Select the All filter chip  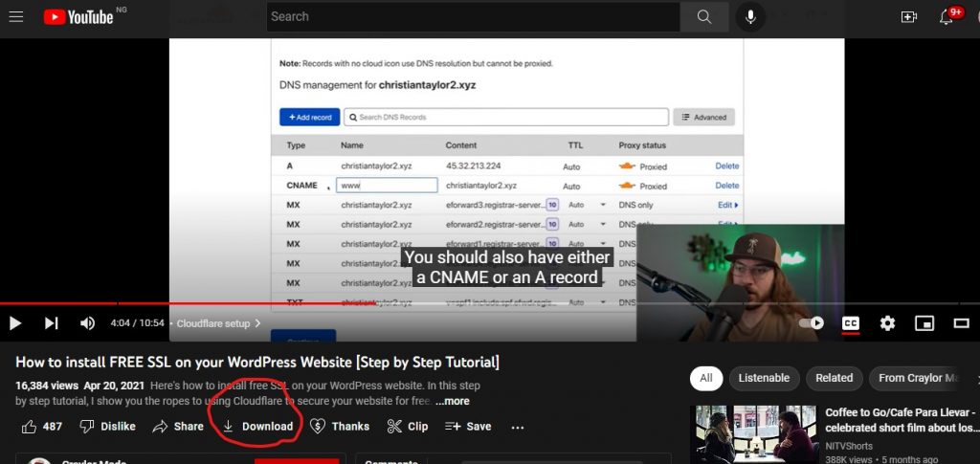tap(706, 378)
